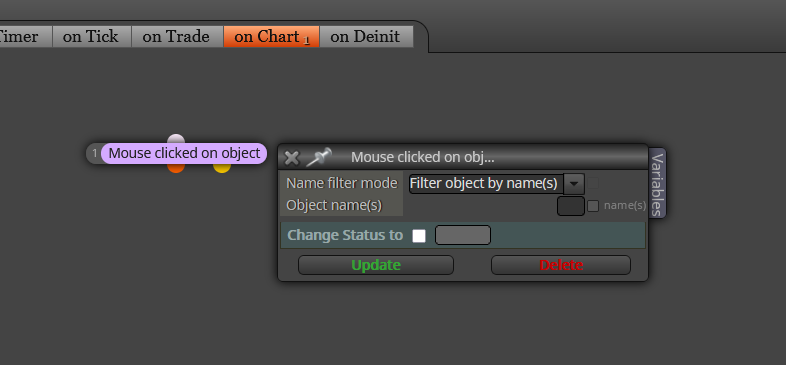
Task: Click Filter object by name(s) combo box
Action: tap(486, 184)
